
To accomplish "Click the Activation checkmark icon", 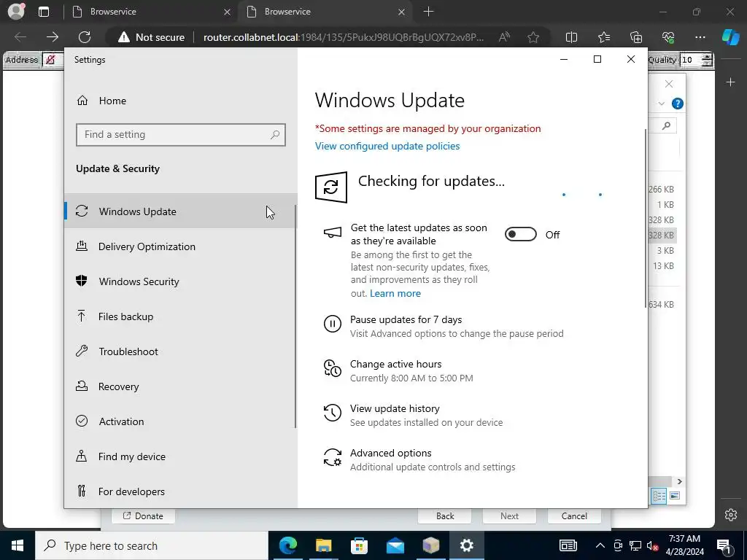I will 82,421.
